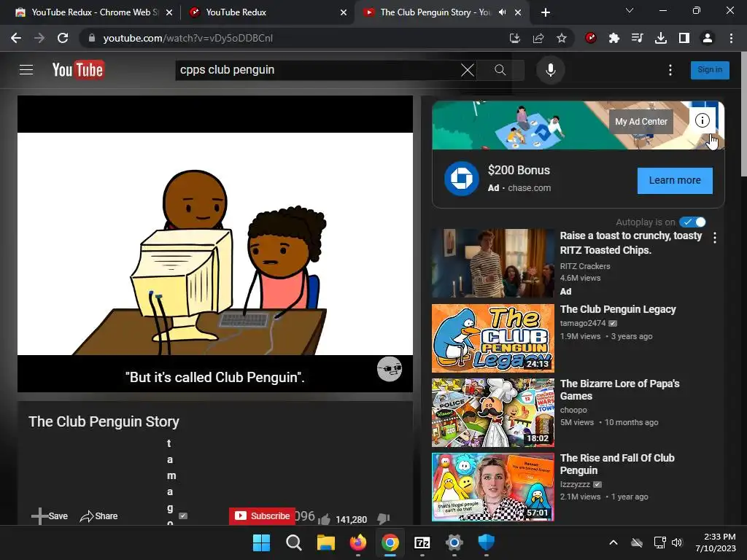Open the RITZ Toasted Chips ad thumbnail
Screen dimensions: 747x560
click(492, 263)
